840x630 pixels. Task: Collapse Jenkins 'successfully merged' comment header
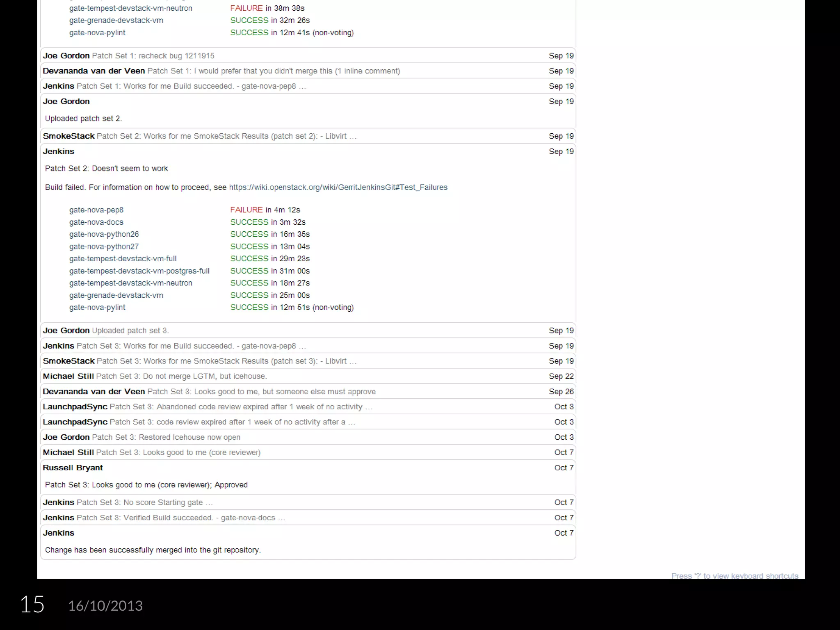[308, 533]
